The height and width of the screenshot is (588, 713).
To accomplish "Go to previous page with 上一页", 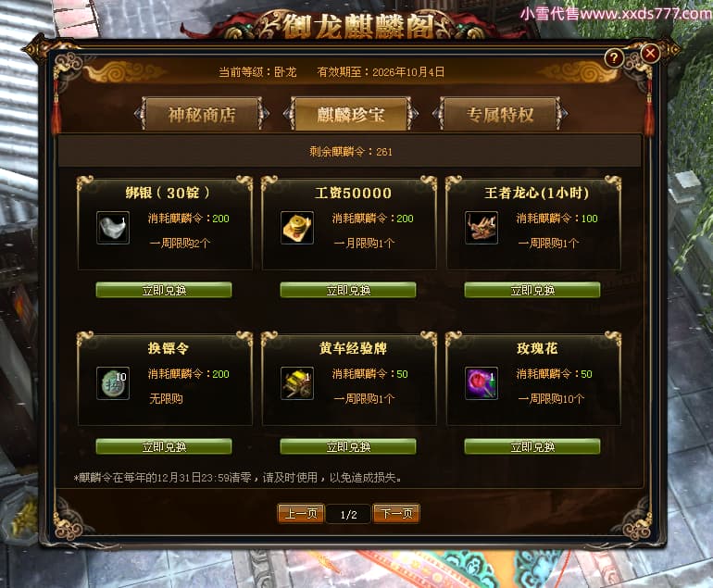I will tap(301, 514).
